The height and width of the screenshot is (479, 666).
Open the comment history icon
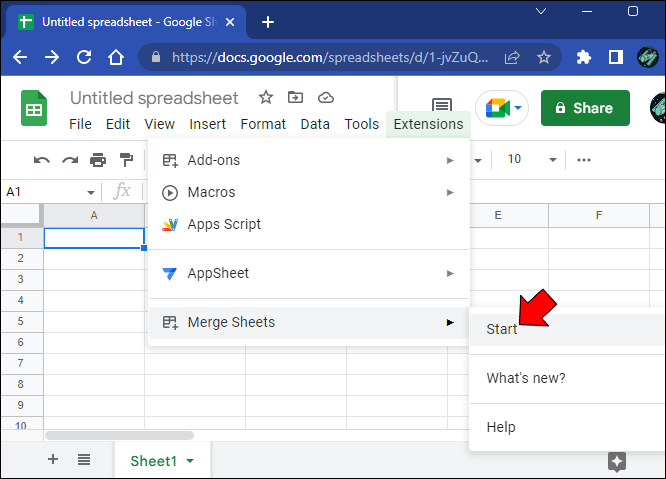[442, 105]
